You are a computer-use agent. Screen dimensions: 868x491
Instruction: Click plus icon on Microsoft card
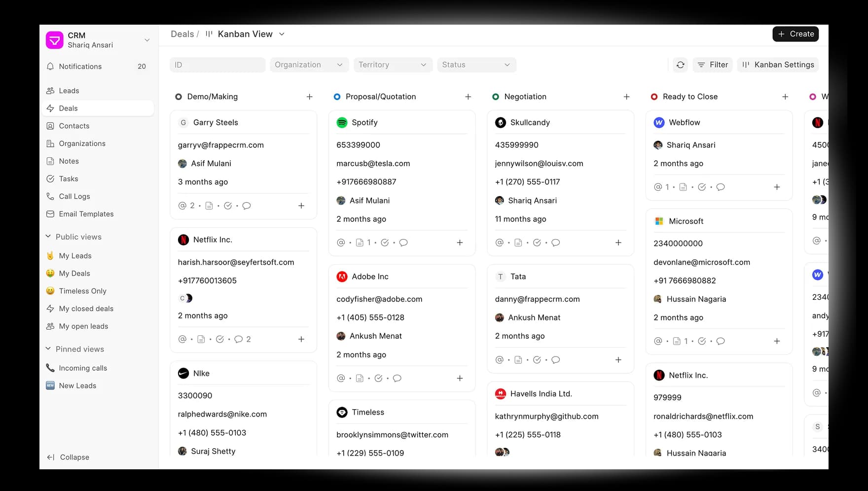[x=777, y=341]
